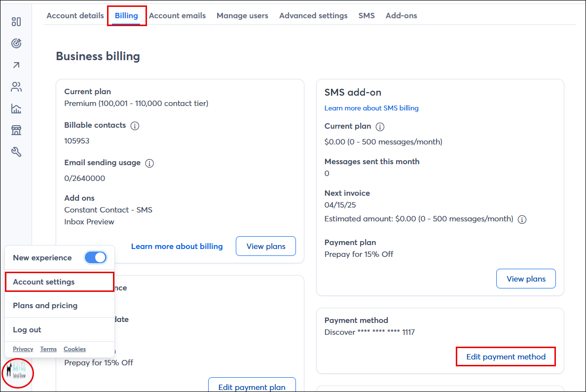Click Discover card number ending 1117

369,332
